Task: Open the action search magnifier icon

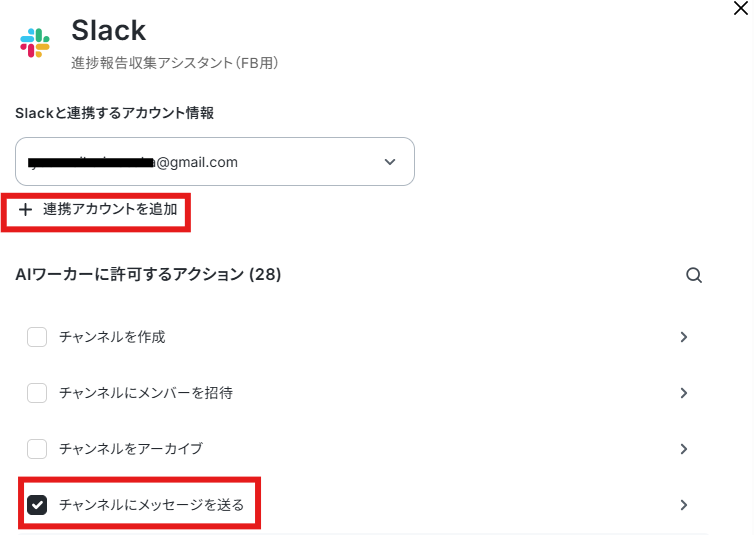Action: click(693, 275)
